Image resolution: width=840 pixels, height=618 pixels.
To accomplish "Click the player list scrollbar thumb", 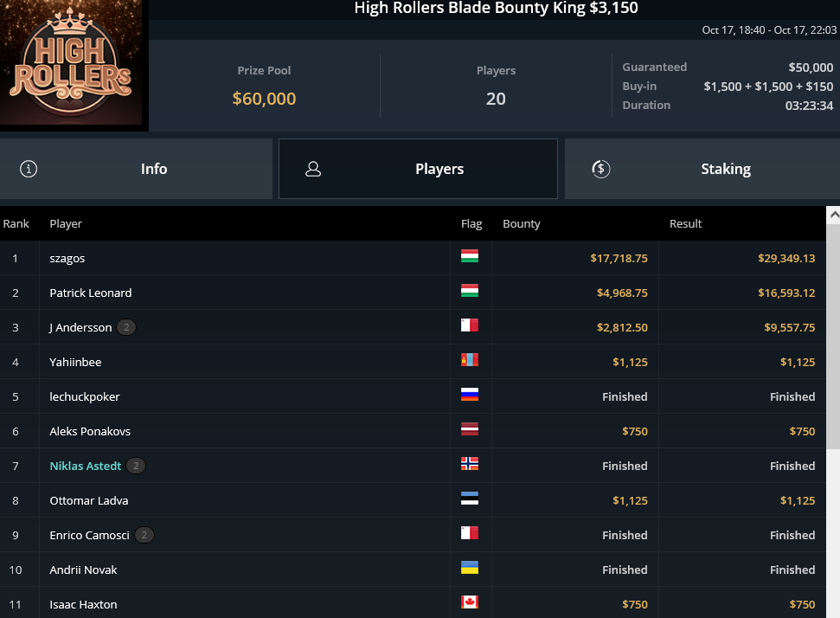I will tap(833, 337).
